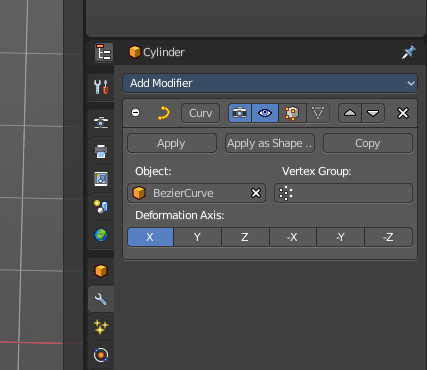Open the Render properties tab
The image size is (427, 370).
pos(101,123)
